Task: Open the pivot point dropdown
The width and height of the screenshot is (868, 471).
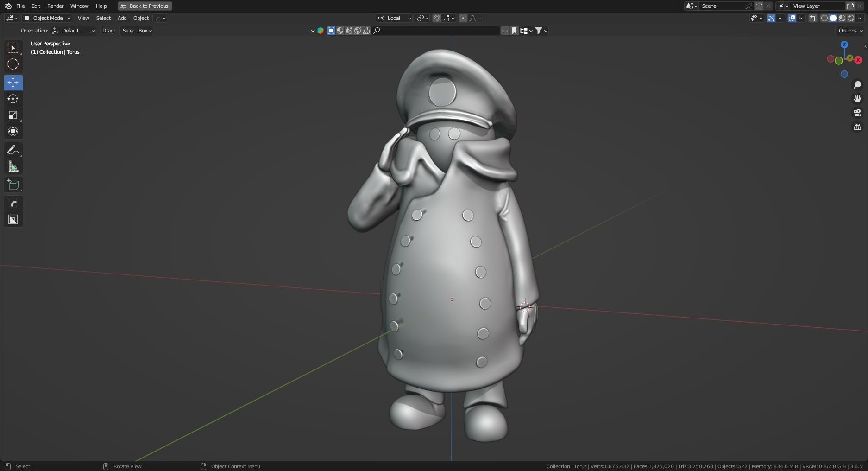Action: pos(422,18)
